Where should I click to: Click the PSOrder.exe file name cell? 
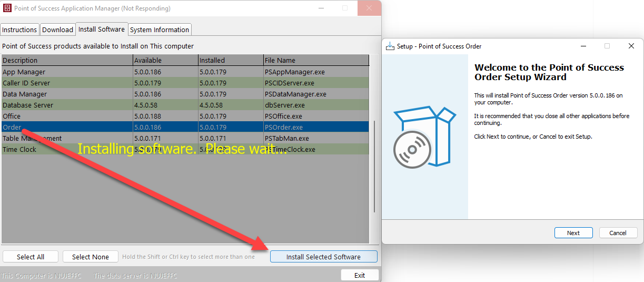click(316, 127)
